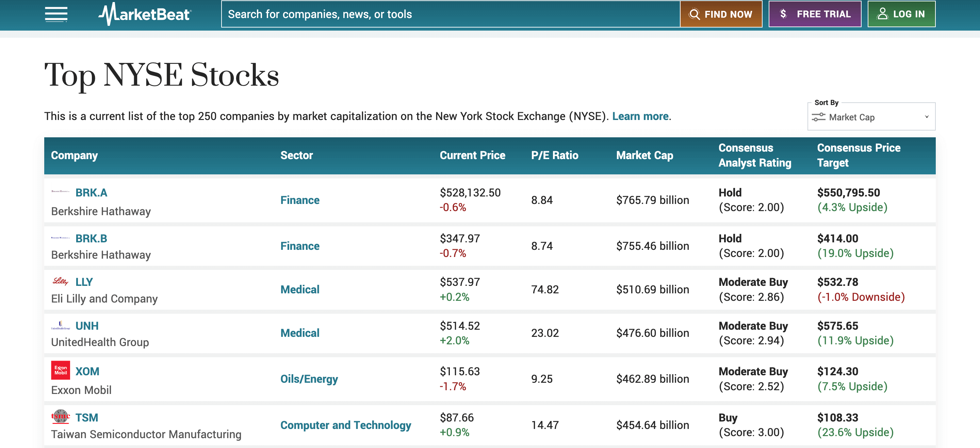The image size is (980, 448).
Task: Click the magnifier icon in Find Now
Action: coord(694,14)
